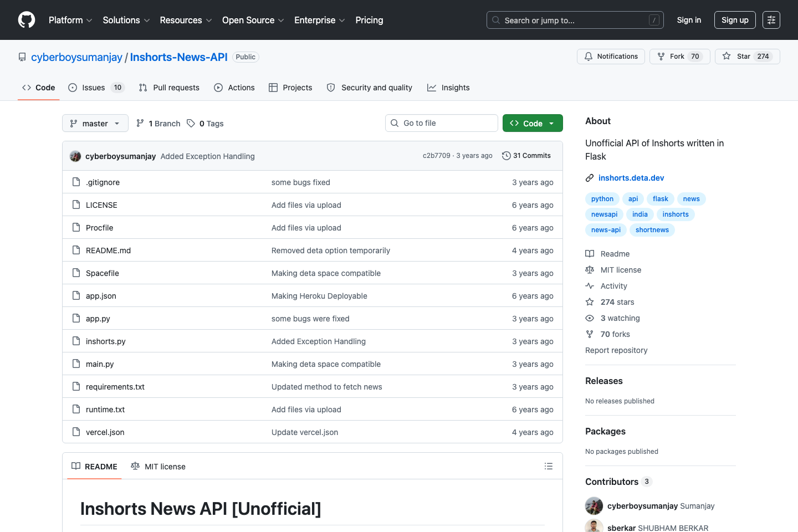The width and height of the screenshot is (798, 532).
Task: Click the Security and quality shield icon
Action: (x=330, y=88)
